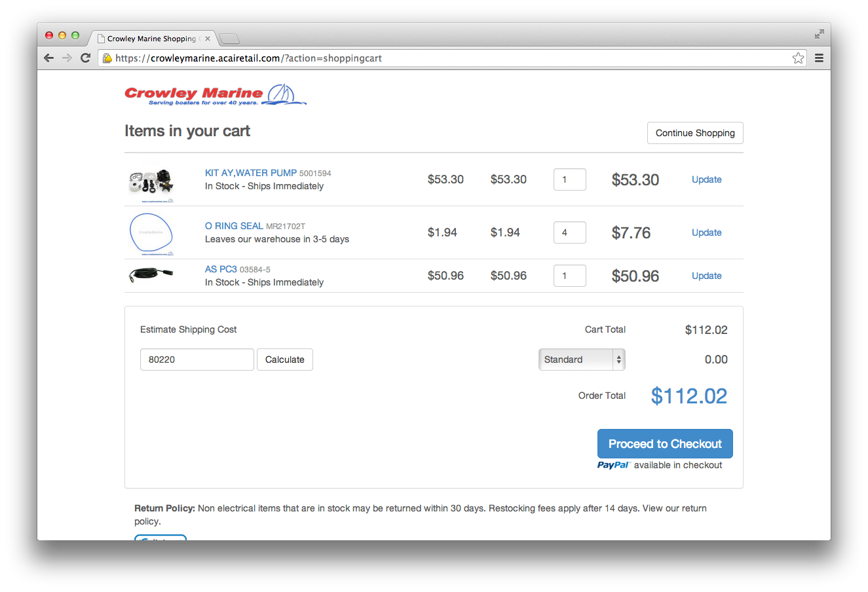Screen dimensions: 868x592
Task: Click part number 5001594 text
Action: click(x=315, y=174)
